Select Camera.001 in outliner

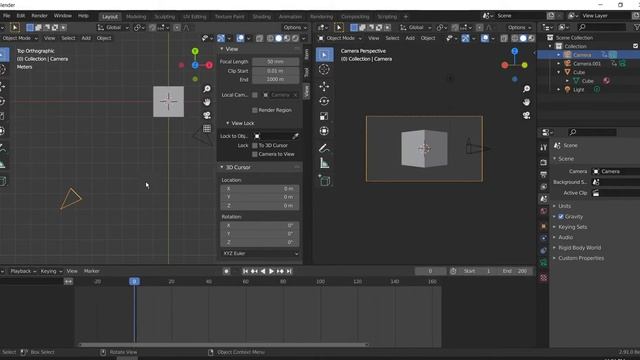coord(587,64)
